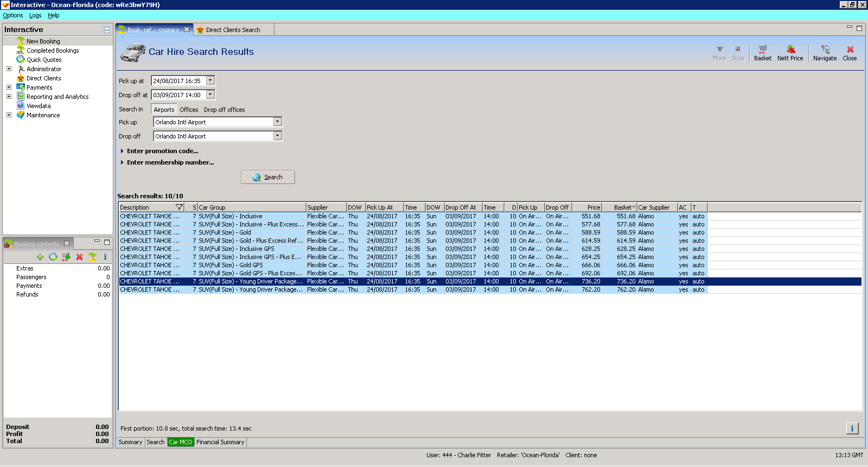868x467 pixels.
Task: Open the Drop off at date dropdown
Action: coord(210,94)
